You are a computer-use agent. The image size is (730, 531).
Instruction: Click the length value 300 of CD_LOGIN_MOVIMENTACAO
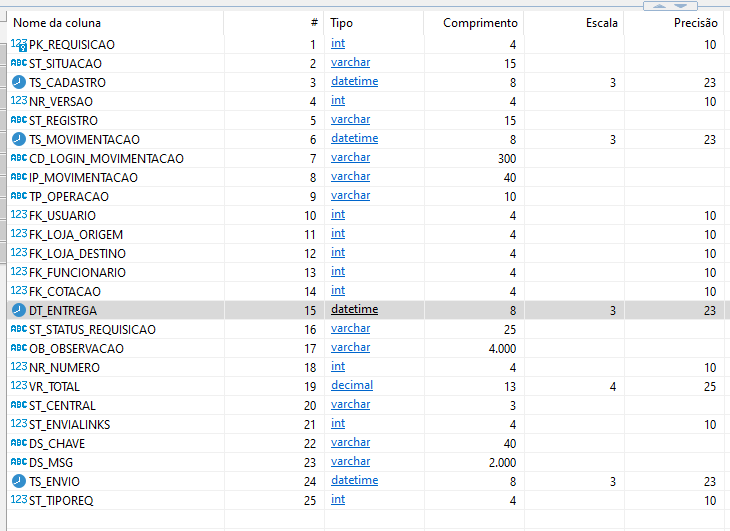coord(507,159)
